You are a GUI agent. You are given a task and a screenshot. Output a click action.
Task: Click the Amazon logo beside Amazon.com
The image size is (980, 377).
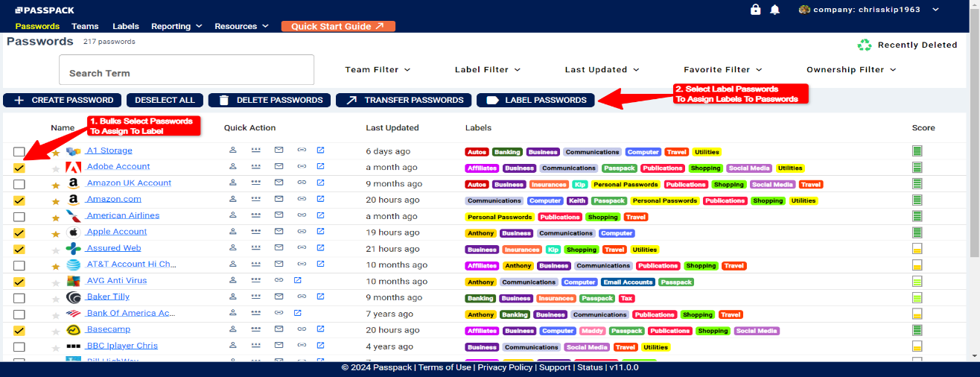[x=73, y=200]
